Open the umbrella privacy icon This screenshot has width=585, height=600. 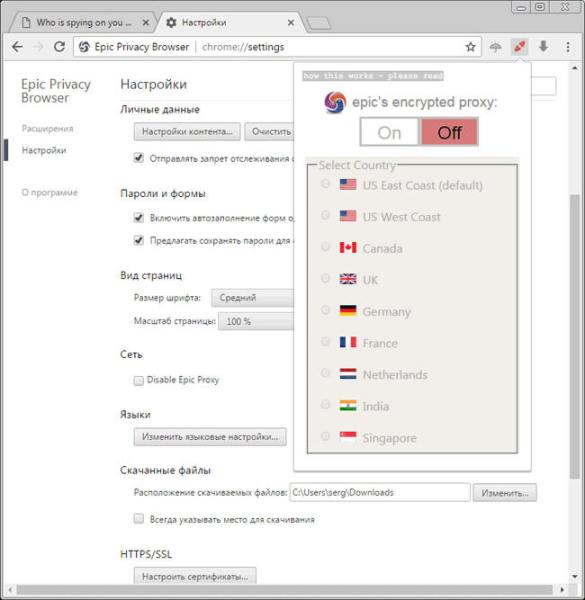pyautogui.click(x=495, y=47)
